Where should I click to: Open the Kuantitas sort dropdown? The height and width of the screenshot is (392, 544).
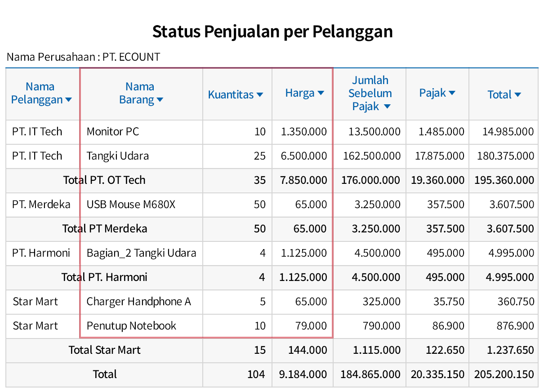click(260, 94)
